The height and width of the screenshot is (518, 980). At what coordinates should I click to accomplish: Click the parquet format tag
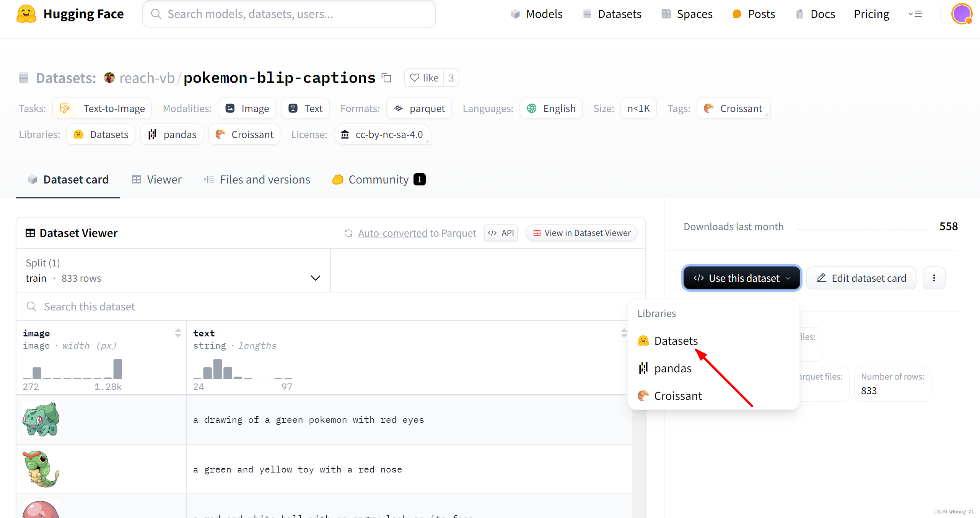tap(419, 108)
